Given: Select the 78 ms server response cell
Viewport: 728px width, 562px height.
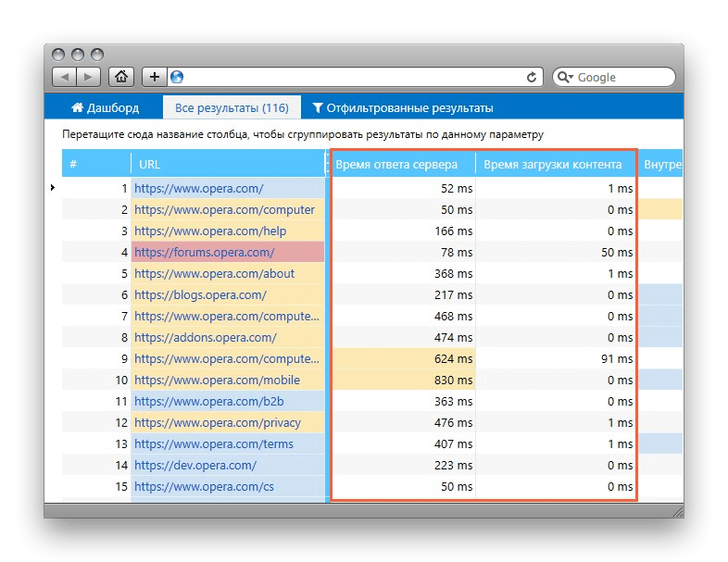Looking at the screenshot, I should click(x=403, y=253).
